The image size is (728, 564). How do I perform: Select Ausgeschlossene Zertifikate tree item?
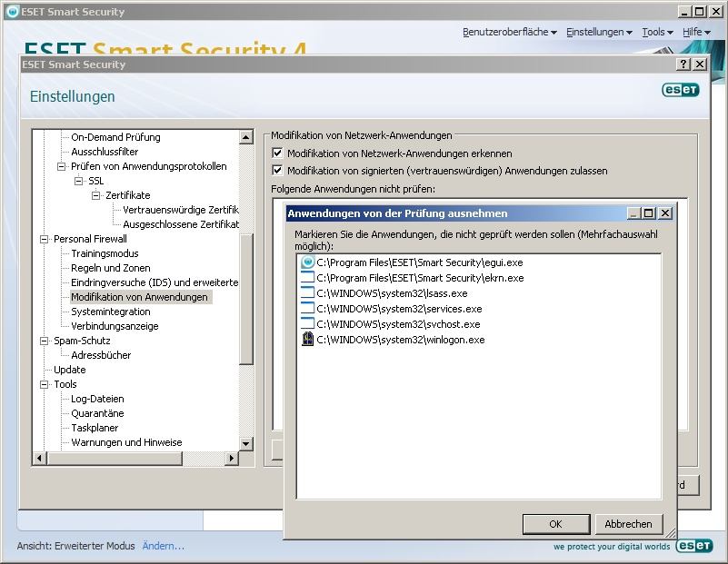(181, 224)
